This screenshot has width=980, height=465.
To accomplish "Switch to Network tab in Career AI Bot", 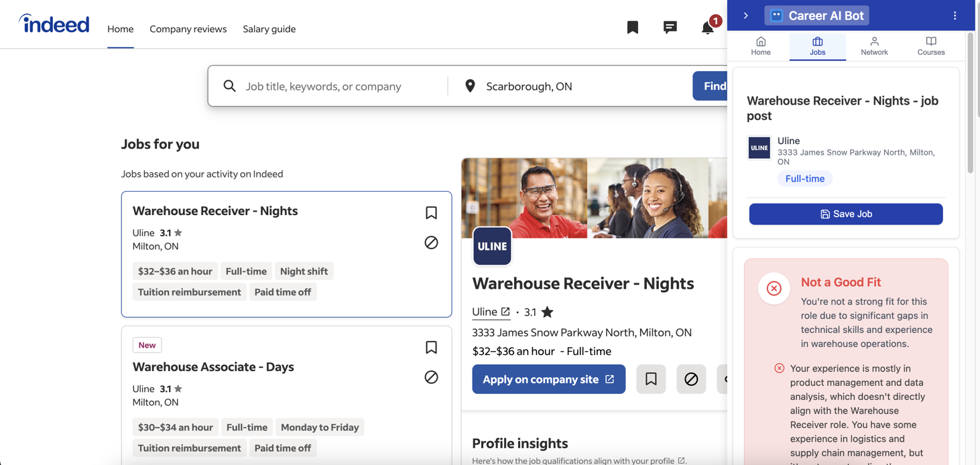I will pos(874,46).
